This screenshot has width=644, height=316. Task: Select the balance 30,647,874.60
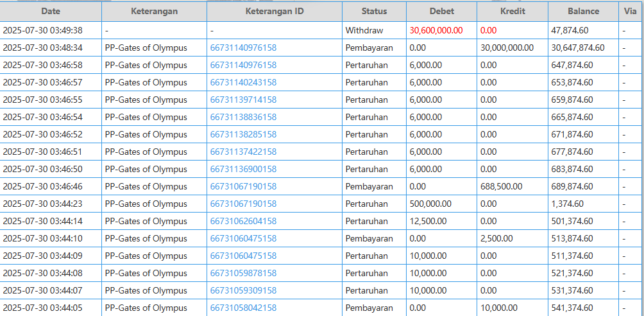(x=578, y=48)
